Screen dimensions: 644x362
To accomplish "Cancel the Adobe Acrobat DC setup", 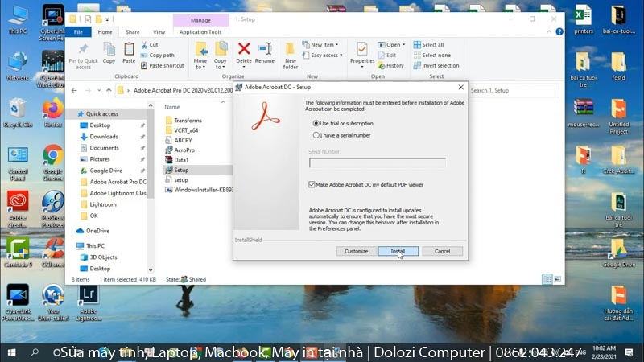I will coord(442,251).
